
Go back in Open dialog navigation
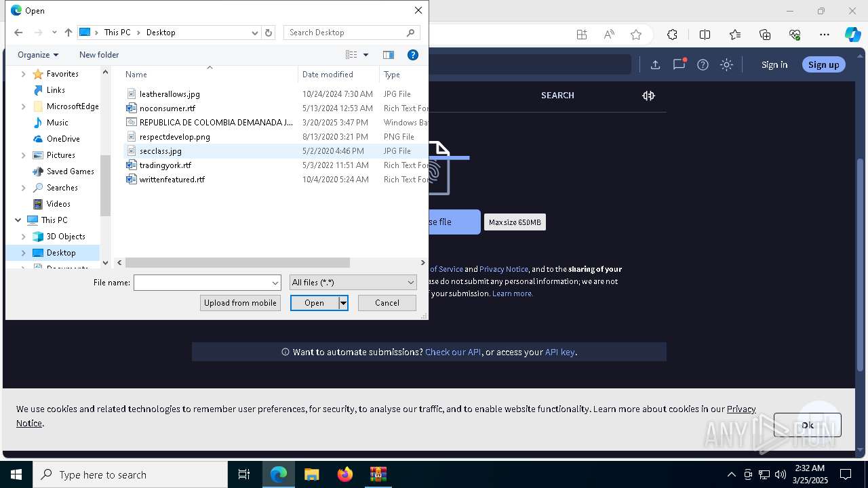(18, 33)
